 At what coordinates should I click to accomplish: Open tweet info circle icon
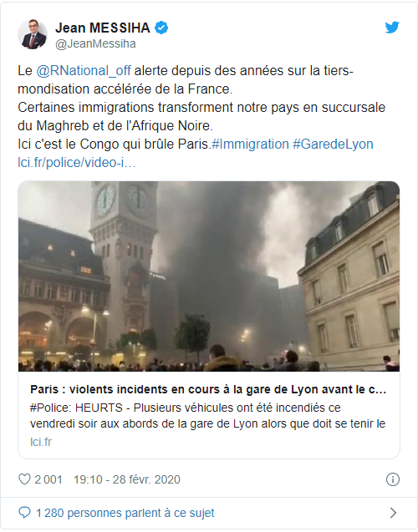(x=393, y=479)
